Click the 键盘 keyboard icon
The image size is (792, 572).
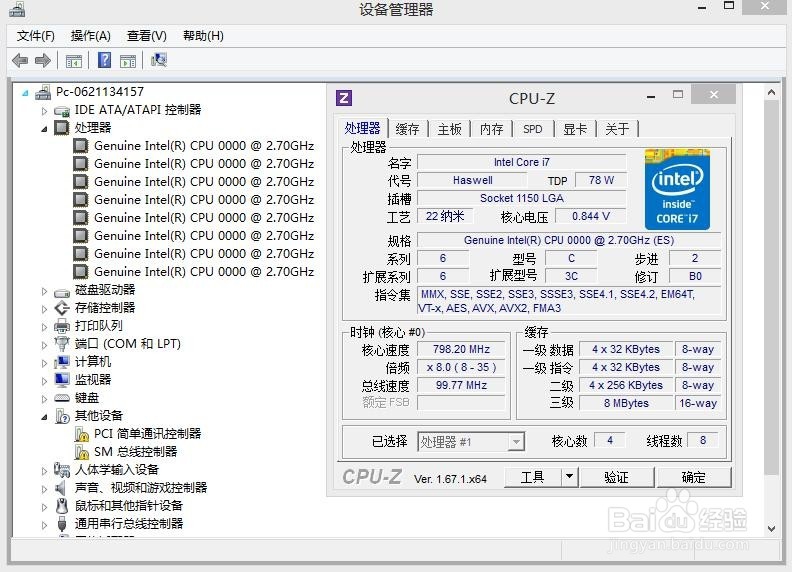62,398
